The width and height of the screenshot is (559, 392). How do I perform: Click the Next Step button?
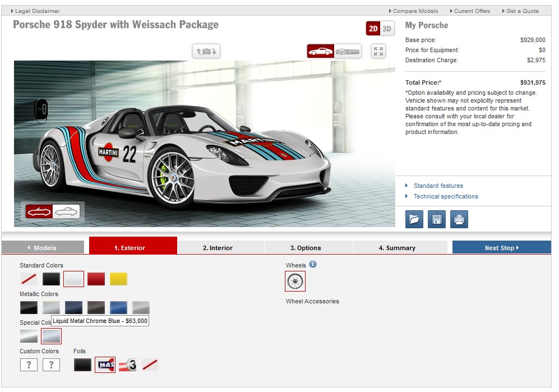coord(501,248)
